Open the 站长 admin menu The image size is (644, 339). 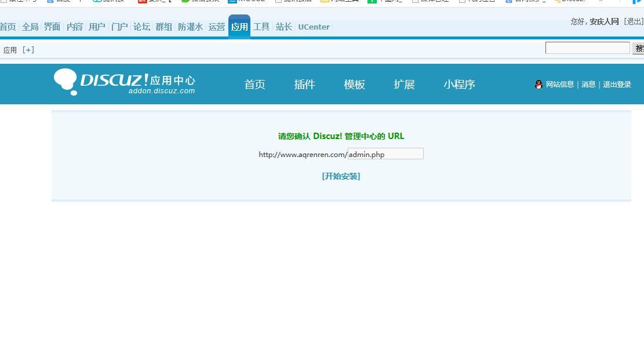284,27
